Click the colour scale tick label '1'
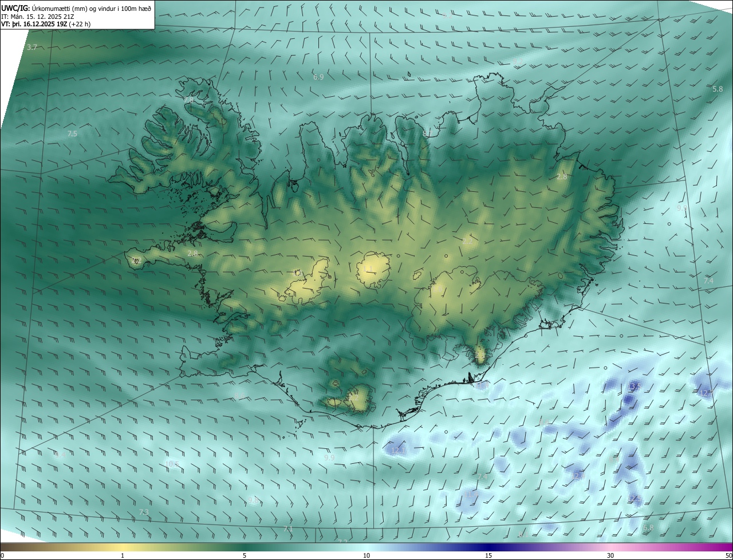733x560 pixels. point(123,555)
